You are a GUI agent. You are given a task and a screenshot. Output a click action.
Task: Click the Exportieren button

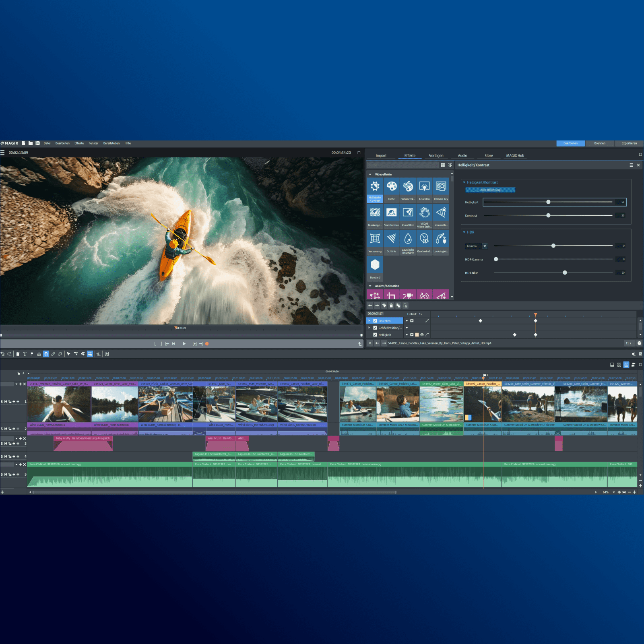(629, 143)
